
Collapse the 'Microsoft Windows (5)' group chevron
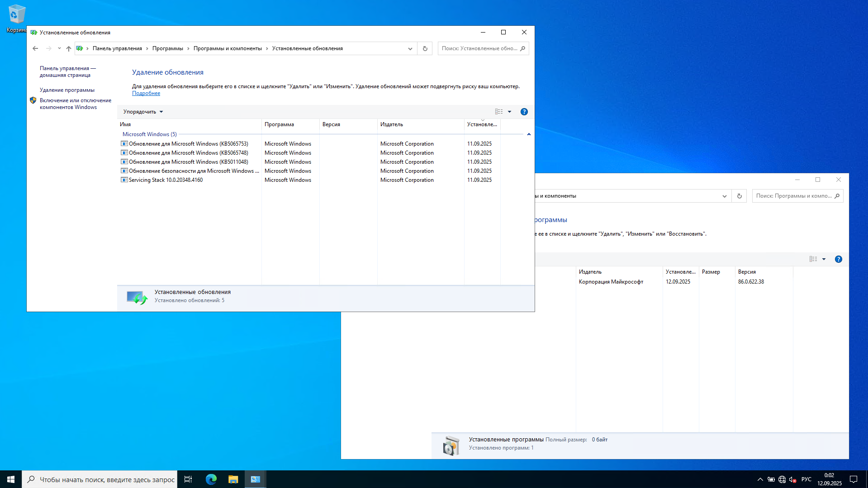point(529,134)
